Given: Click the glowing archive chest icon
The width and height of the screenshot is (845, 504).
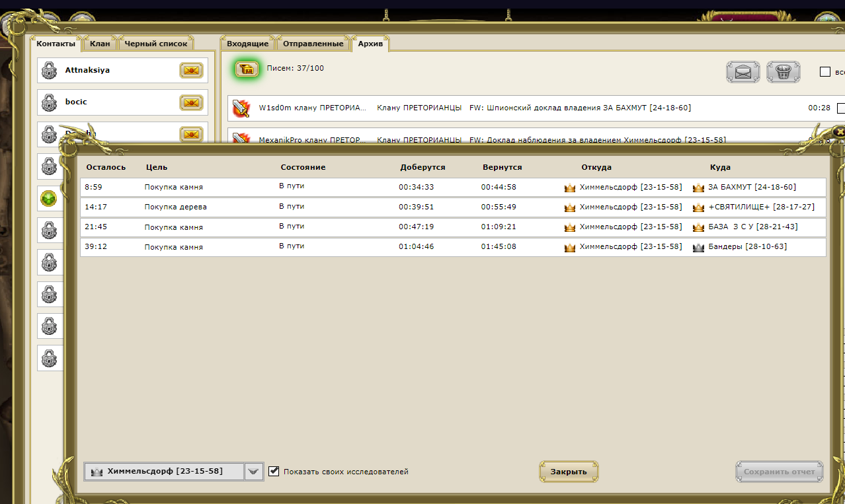Looking at the screenshot, I should click(247, 69).
